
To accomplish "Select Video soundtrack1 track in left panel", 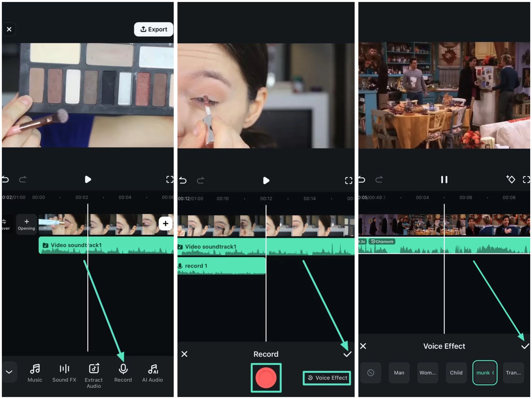I will point(106,245).
